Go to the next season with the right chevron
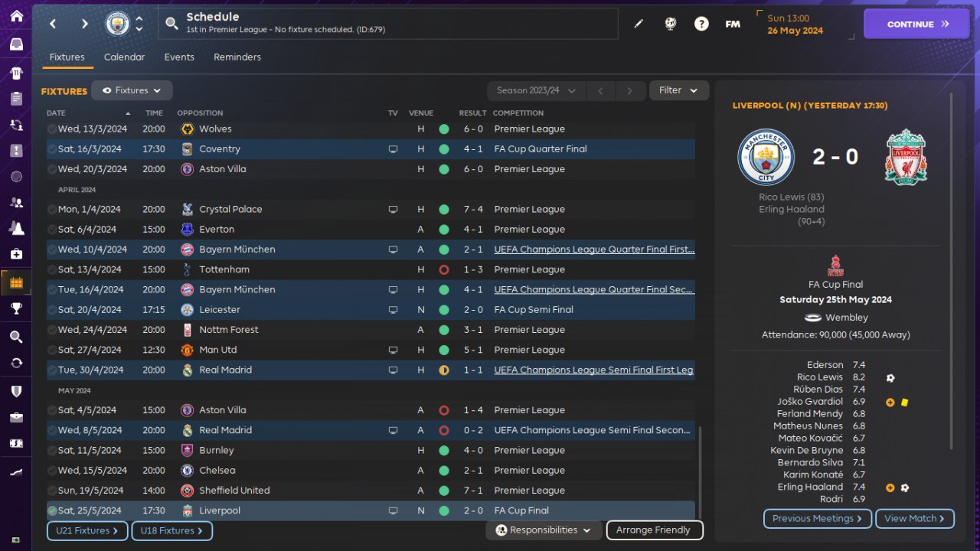Image resolution: width=980 pixels, height=551 pixels. click(x=630, y=90)
